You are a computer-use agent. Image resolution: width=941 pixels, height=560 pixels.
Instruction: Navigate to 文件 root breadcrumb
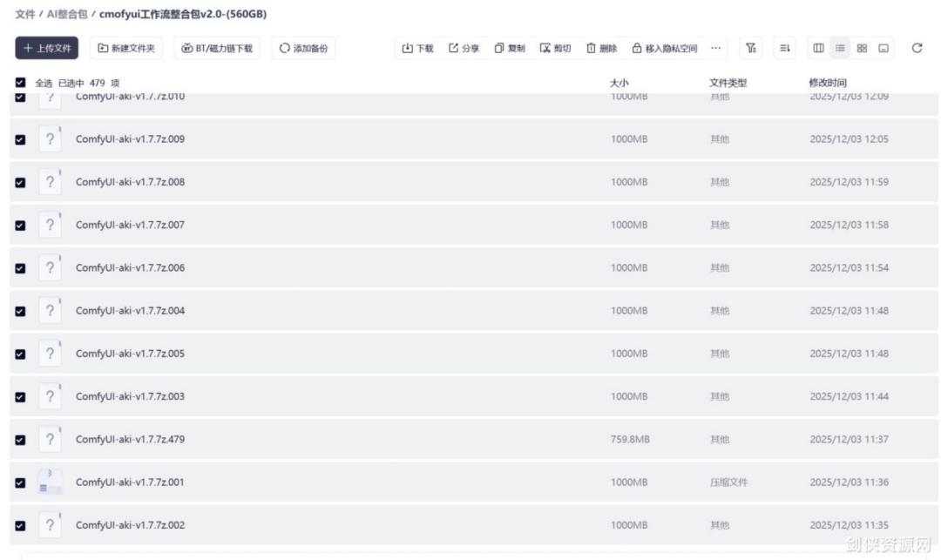coord(24,15)
